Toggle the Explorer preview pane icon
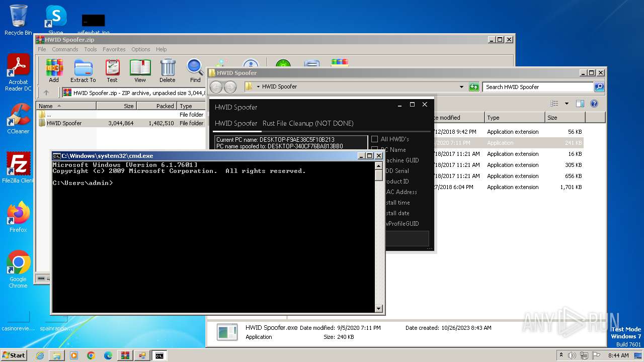The width and height of the screenshot is (644, 362). [x=580, y=104]
